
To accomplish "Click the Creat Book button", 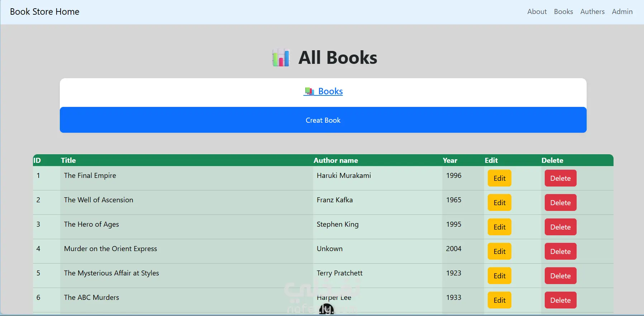I will [323, 120].
